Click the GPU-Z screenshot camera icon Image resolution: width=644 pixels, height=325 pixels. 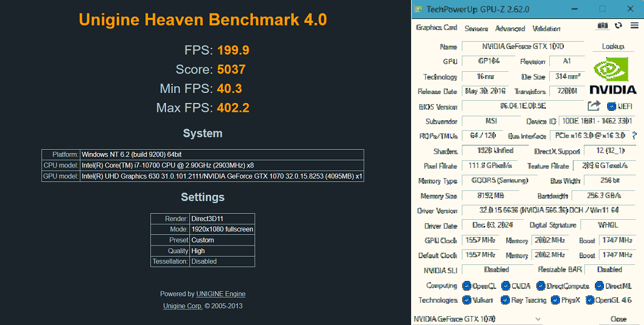603,26
